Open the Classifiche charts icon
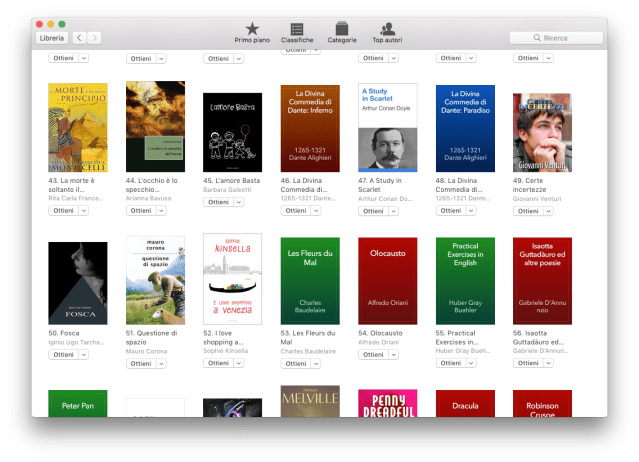 click(x=297, y=29)
